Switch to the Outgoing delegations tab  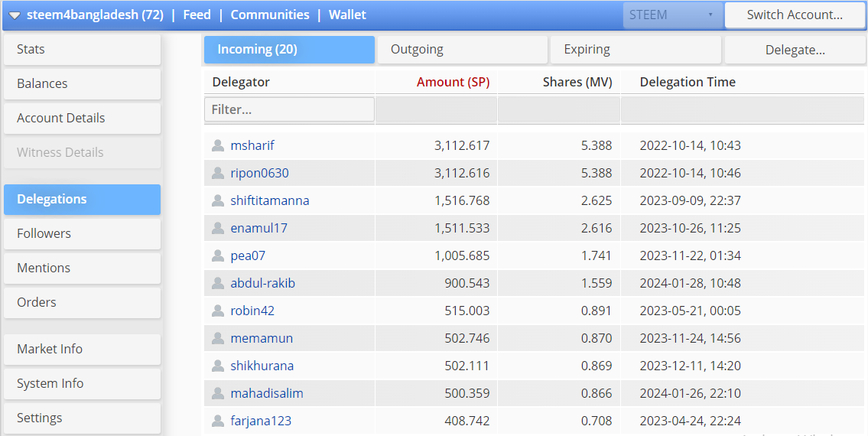click(463, 50)
